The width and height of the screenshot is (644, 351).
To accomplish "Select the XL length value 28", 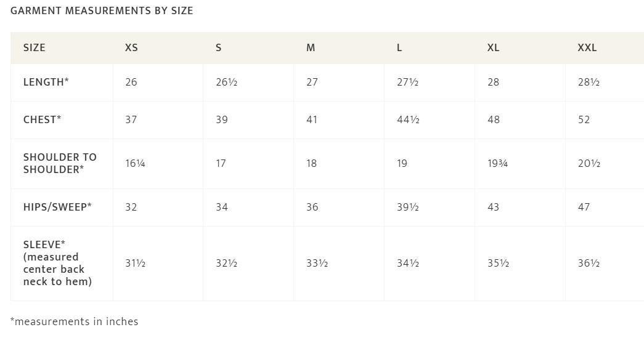I will click(493, 82).
